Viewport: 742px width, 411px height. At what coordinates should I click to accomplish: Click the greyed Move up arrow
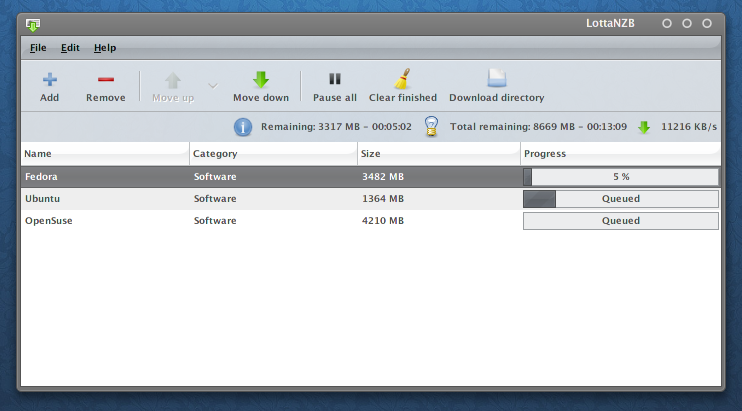[173, 80]
